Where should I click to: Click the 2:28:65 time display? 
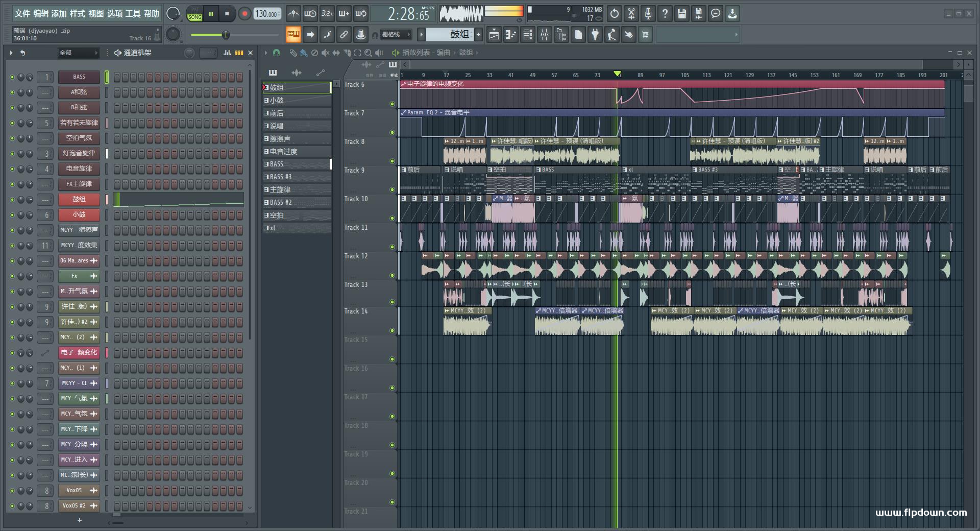tap(403, 14)
